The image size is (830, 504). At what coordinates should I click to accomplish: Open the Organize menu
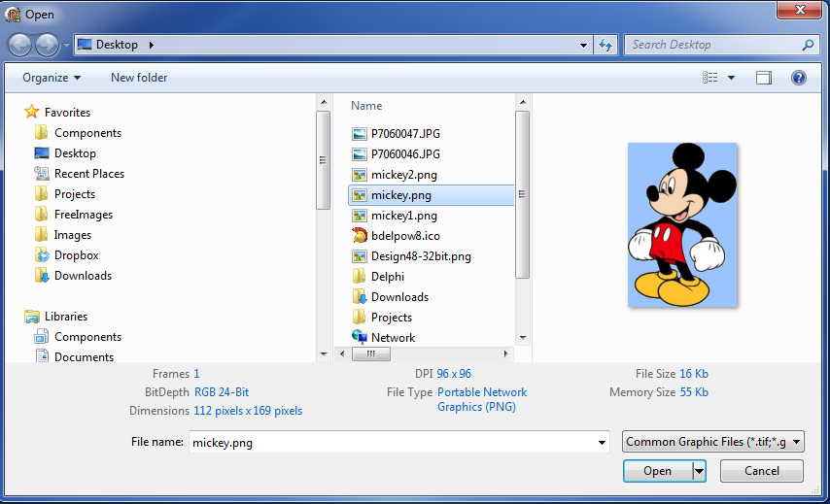point(52,78)
